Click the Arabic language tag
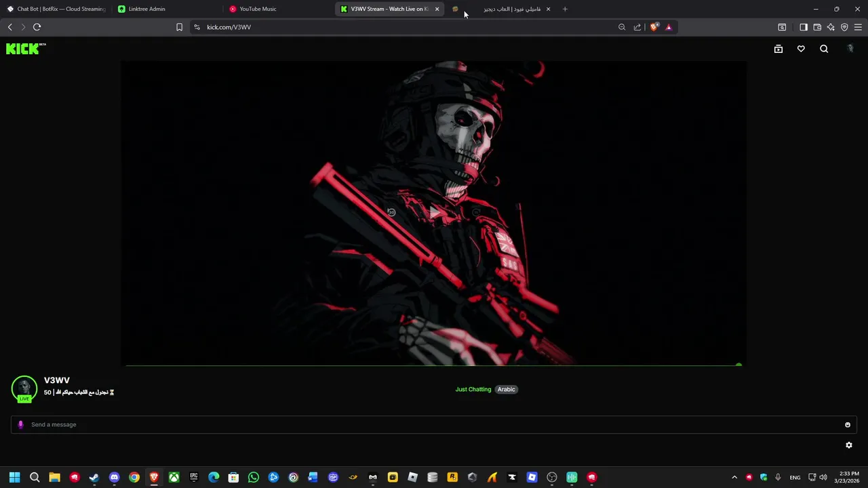868x488 pixels. [x=507, y=389]
